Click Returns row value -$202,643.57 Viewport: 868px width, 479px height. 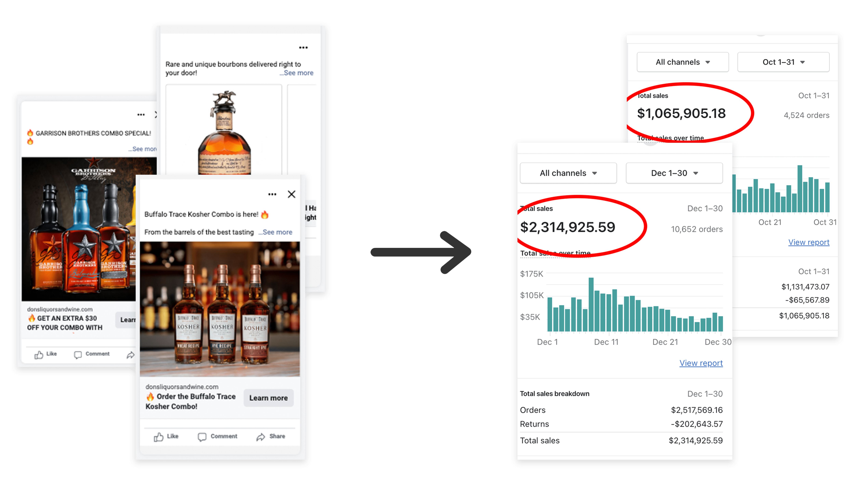click(x=697, y=424)
